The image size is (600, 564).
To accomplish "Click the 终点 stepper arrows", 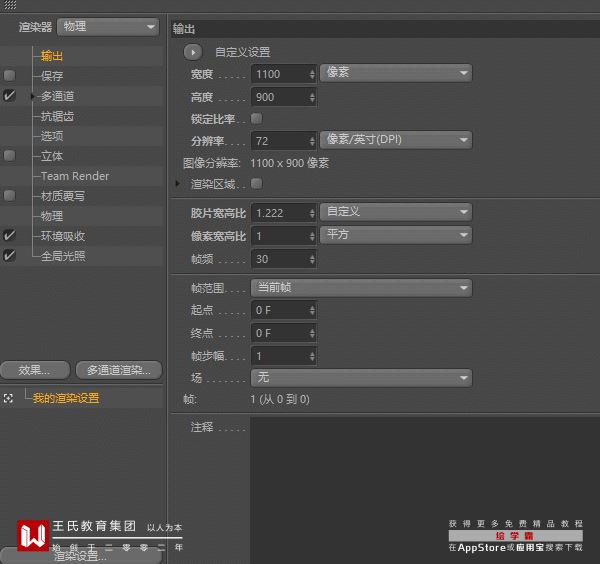I will pyautogui.click(x=312, y=333).
